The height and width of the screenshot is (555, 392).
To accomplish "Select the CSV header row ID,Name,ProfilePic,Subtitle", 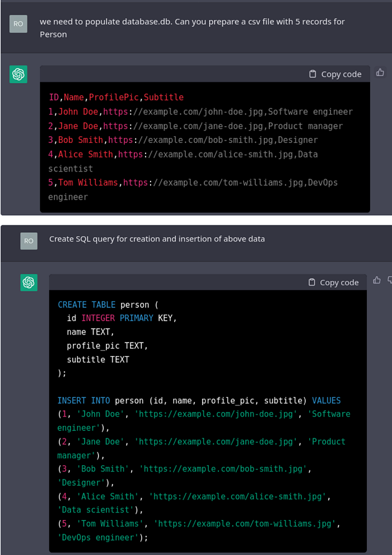I will pyautogui.click(x=115, y=97).
